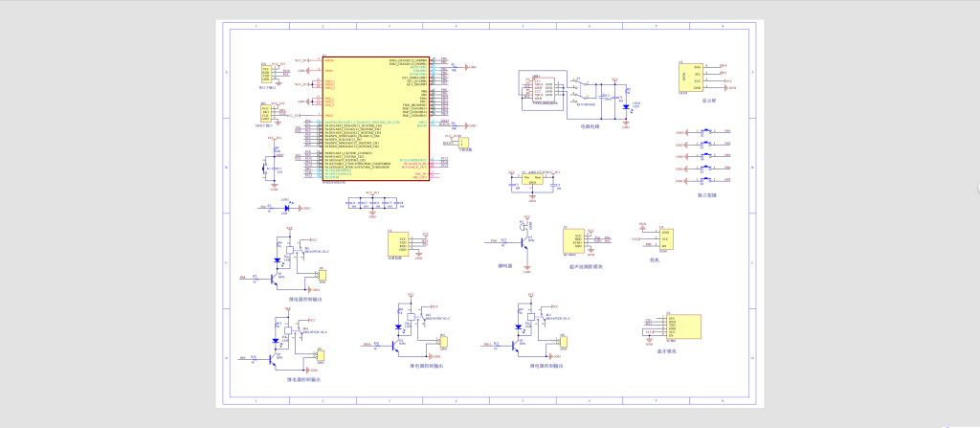980x428 pixels.
Task: Click the yellow module left of the buzzer
Action: click(x=397, y=243)
